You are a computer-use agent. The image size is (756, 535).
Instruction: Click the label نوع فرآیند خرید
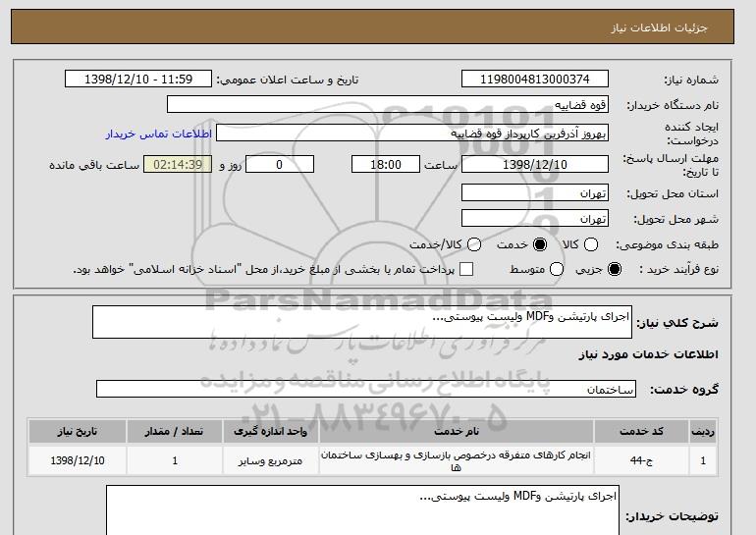pos(677,269)
